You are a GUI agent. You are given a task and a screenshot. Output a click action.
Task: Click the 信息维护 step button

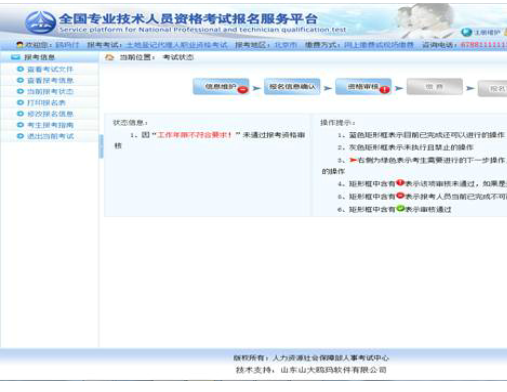click(221, 87)
